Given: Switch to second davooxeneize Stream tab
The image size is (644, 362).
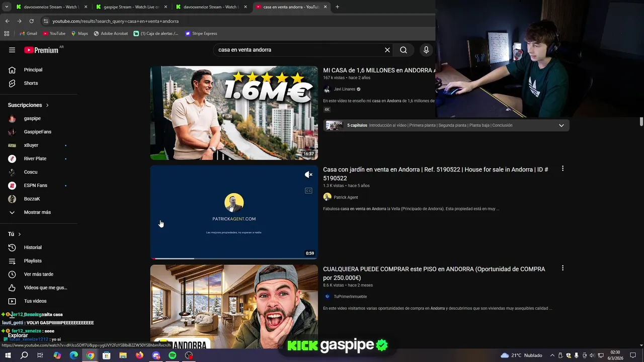Looking at the screenshot, I should point(210,7).
